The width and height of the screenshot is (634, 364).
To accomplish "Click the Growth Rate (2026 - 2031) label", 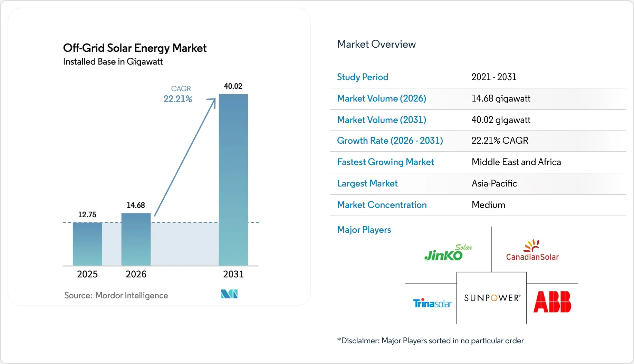I will 390,141.
